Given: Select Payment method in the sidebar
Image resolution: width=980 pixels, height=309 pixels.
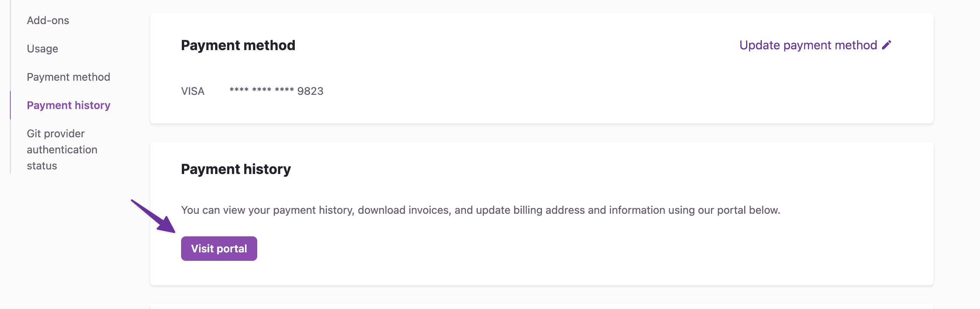Looking at the screenshot, I should (69, 77).
